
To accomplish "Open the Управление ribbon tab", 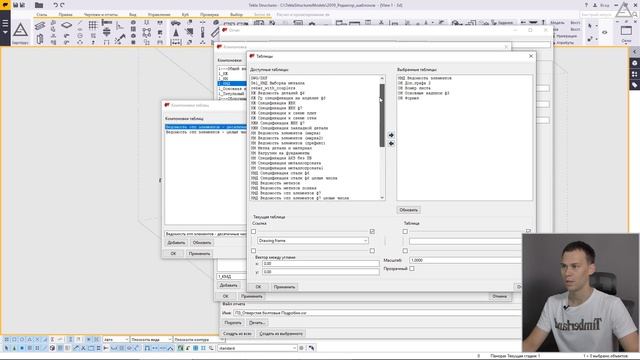I will tap(159, 15).
